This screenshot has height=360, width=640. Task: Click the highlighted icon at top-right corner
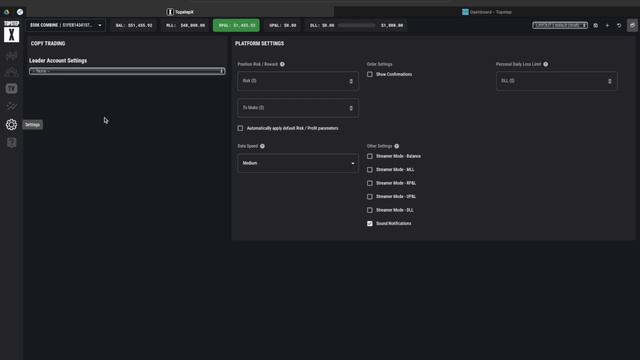632,25
